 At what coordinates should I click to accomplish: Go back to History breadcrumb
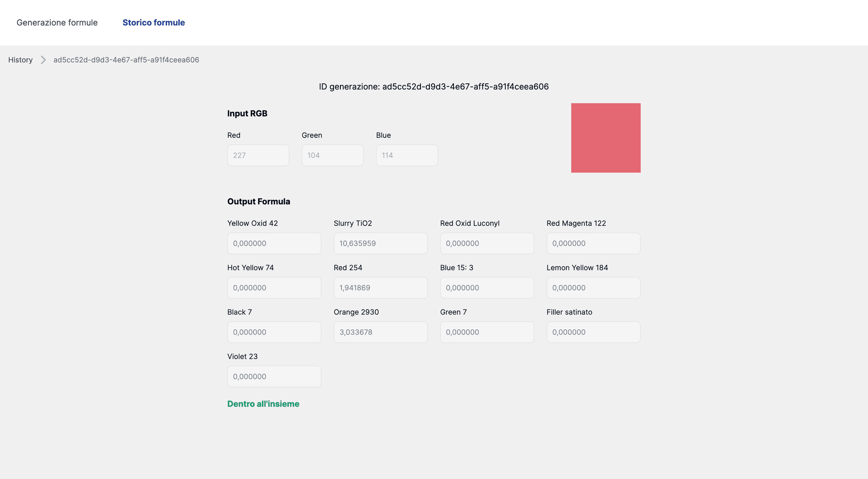(20, 60)
